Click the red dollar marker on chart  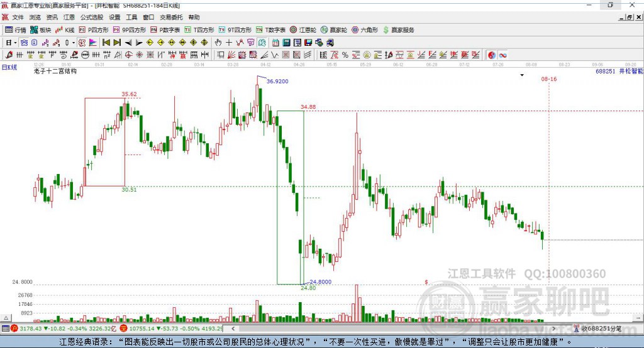tap(426, 282)
